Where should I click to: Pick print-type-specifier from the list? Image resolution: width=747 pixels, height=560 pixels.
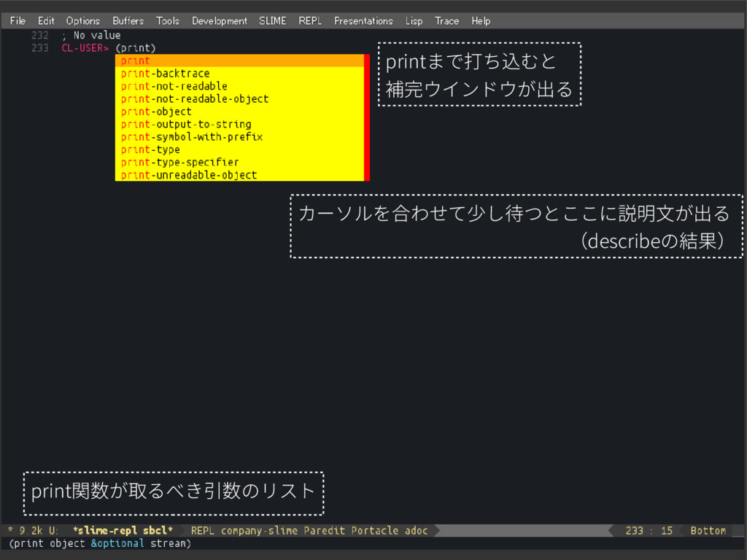click(239, 162)
